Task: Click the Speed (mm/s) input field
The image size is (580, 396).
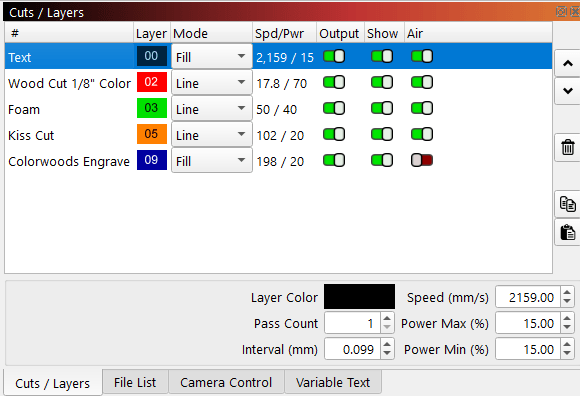Action: click(528, 297)
